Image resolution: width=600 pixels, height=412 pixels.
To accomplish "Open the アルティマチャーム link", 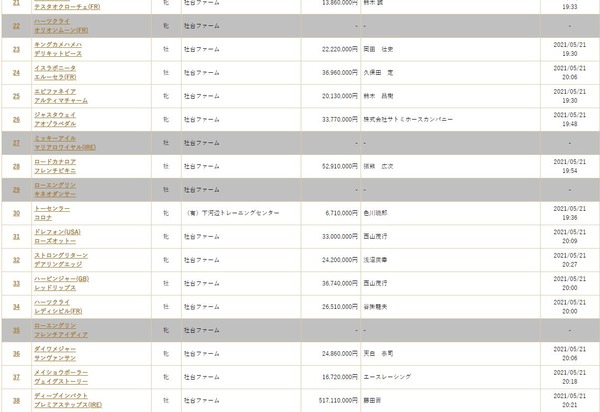I will pyautogui.click(x=61, y=101).
